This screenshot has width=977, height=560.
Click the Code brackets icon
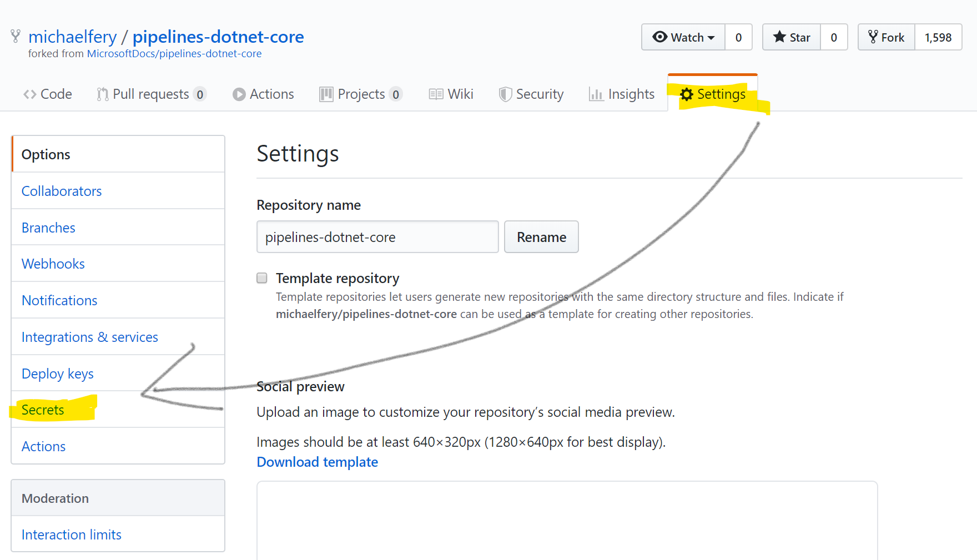click(x=30, y=94)
